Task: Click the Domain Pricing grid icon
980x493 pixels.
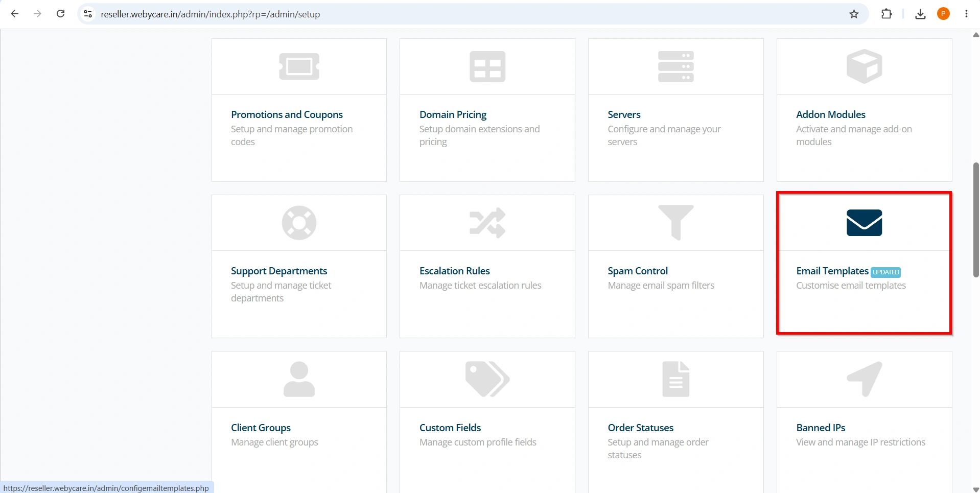Action: coord(487,66)
